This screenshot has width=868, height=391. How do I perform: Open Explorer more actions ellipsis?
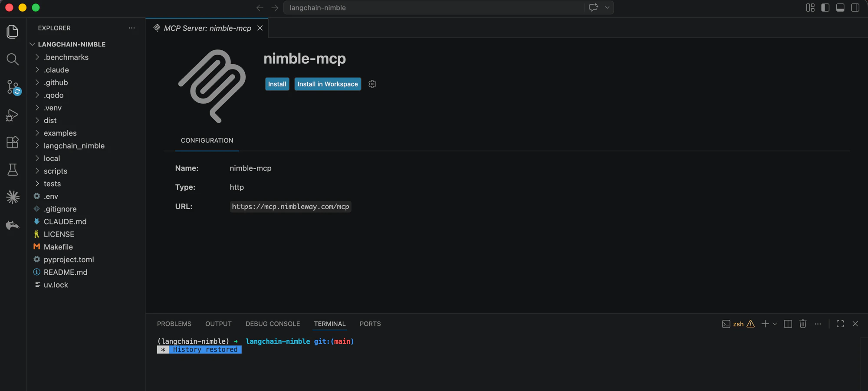pyautogui.click(x=132, y=28)
